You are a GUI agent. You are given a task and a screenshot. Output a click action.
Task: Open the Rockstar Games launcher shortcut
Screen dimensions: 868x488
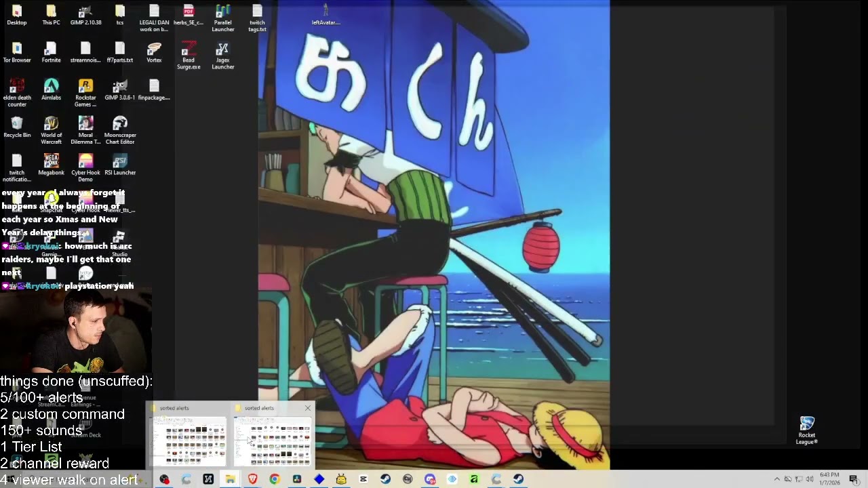click(x=85, y=93)
